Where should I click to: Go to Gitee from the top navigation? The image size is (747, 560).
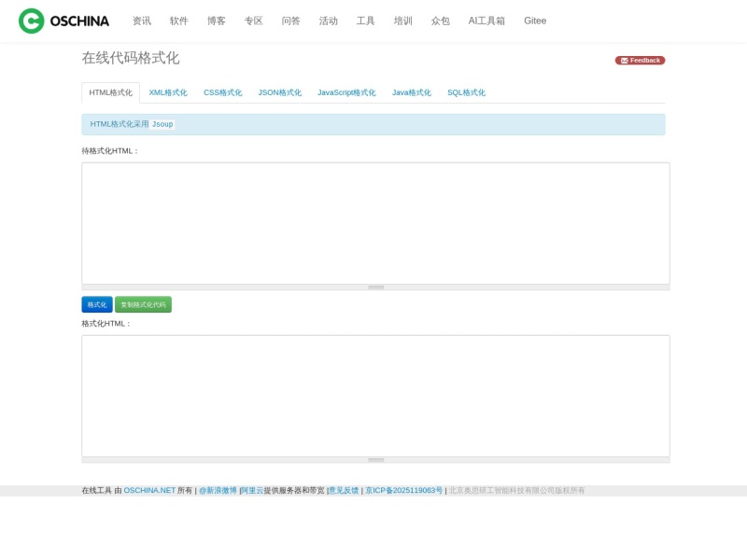click(535, 21)
